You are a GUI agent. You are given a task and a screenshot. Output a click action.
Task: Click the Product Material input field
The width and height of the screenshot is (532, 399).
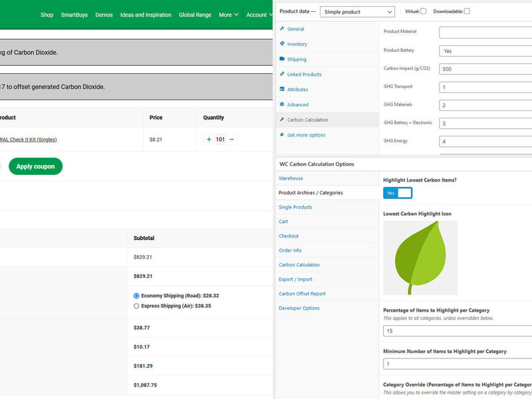[485, 33]
